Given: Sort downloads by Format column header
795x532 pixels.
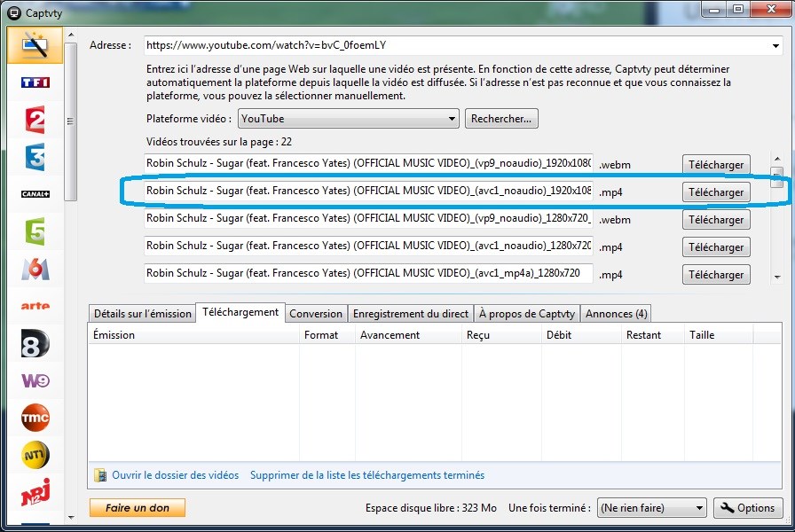Looking at the screenshot, I should tap(327, 335).
